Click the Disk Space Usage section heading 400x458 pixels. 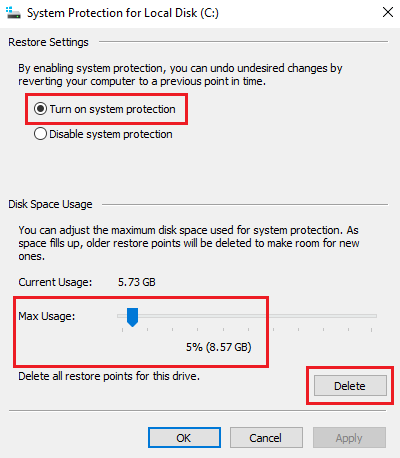(50, 204)
